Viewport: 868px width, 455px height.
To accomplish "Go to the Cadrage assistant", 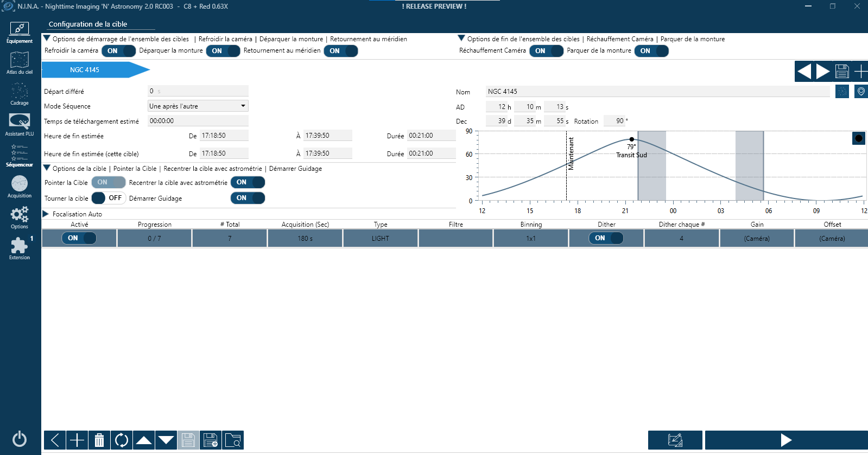I will pos(20,94).
